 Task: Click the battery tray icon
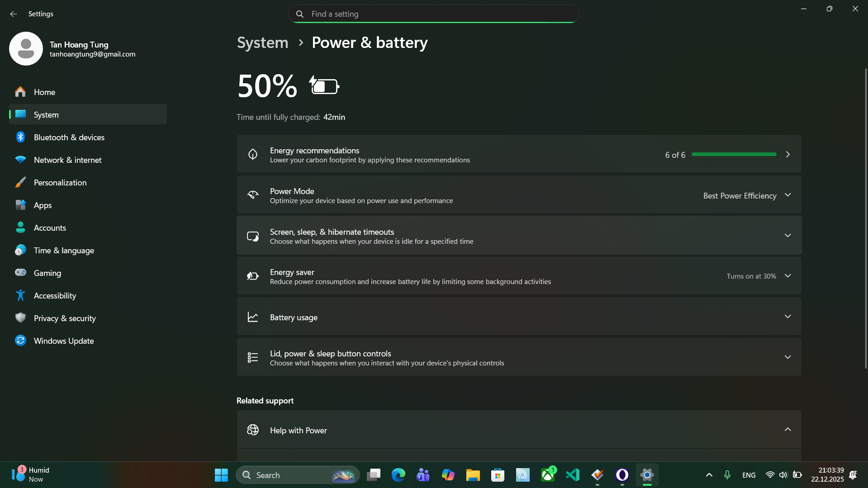(x=797, y=475)
